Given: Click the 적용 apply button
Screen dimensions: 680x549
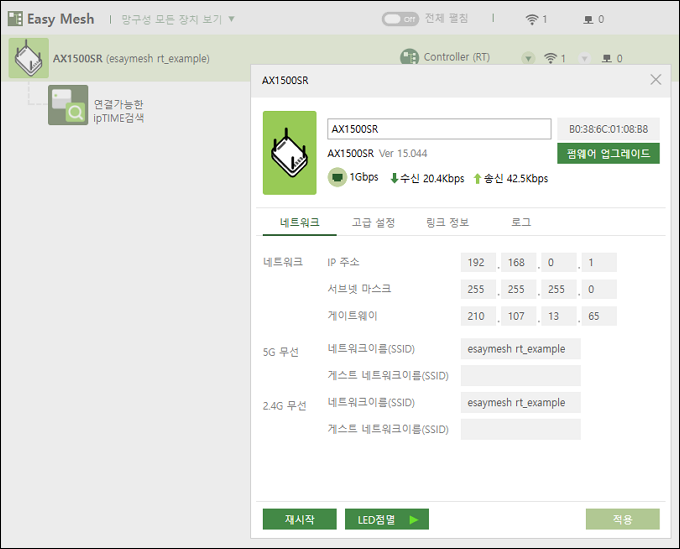Looking at the screenshot, I should (x=623, y=519).
